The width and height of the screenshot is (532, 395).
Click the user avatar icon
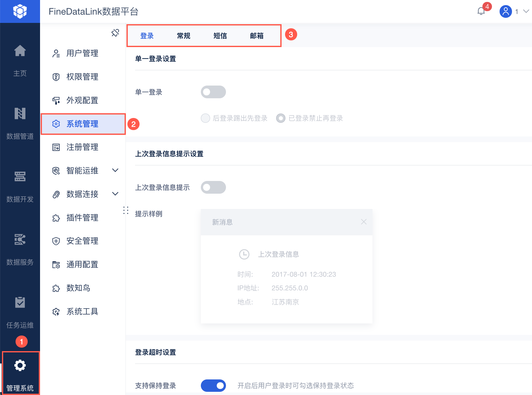pyautogui.click(x=506, y=11)
